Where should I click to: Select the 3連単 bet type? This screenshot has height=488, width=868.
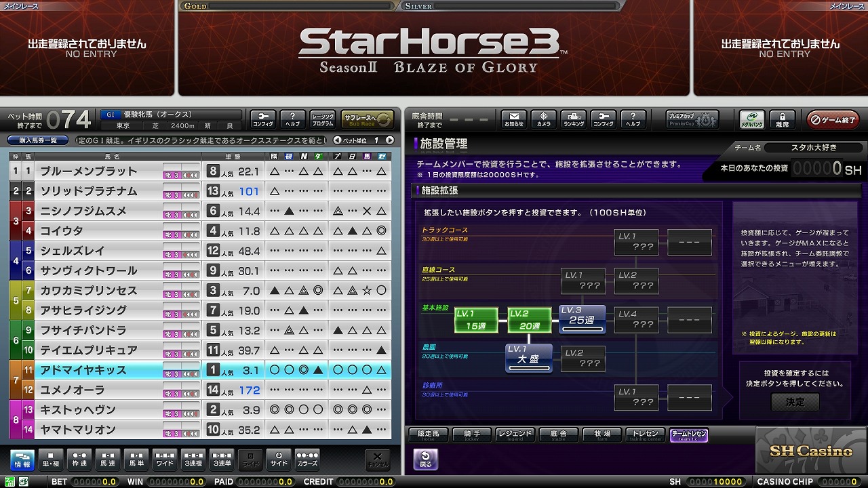pos(222,460)
